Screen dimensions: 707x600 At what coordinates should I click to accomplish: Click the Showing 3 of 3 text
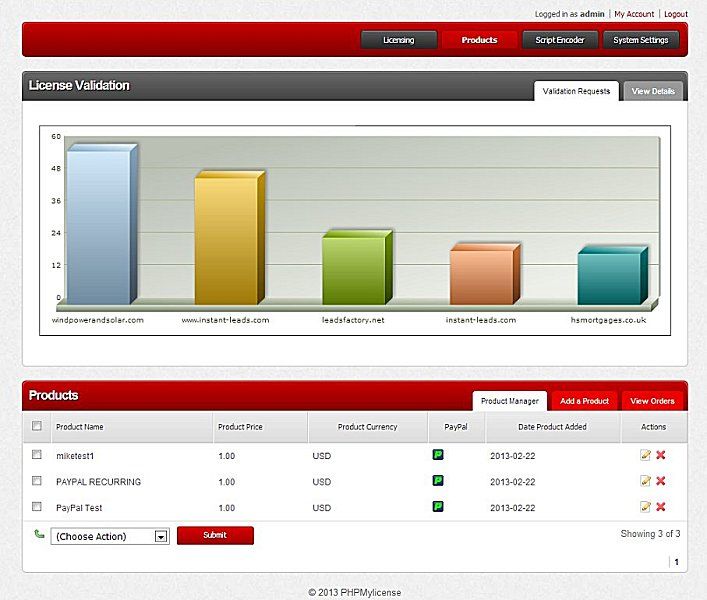coord(650,534)
